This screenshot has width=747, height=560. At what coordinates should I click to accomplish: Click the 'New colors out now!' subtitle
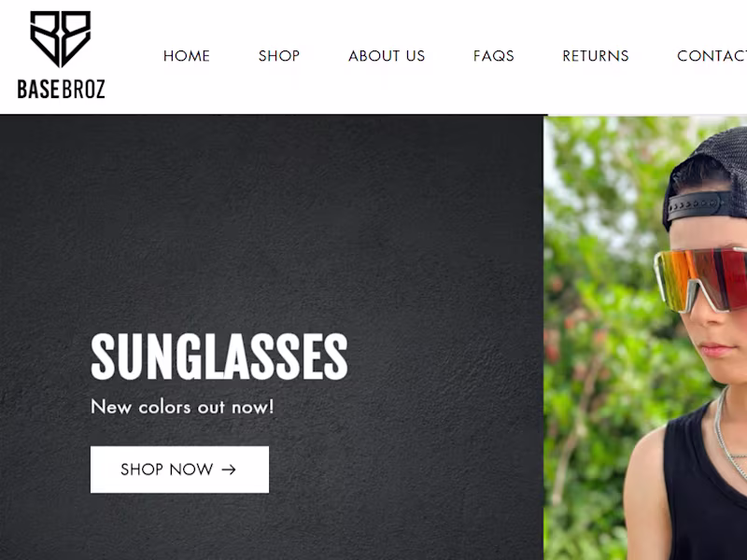[x=182, y=407]
